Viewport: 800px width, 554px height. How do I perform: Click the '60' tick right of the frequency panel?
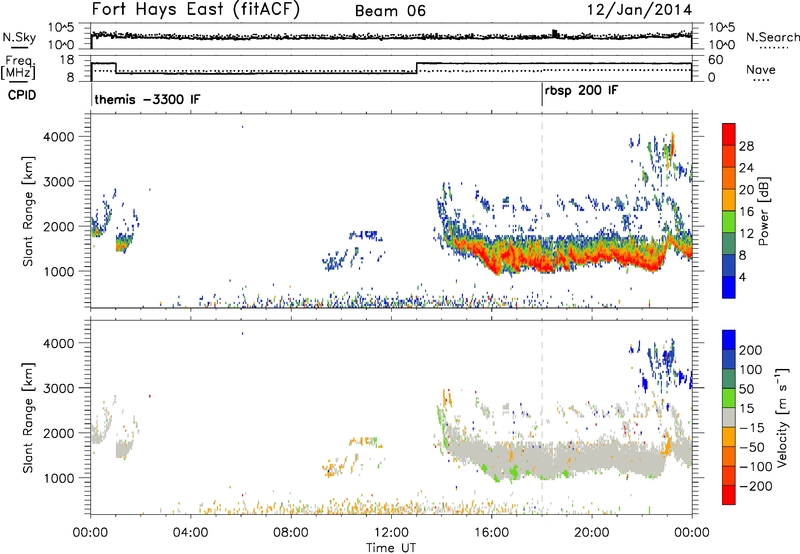(x=716, y=60)
